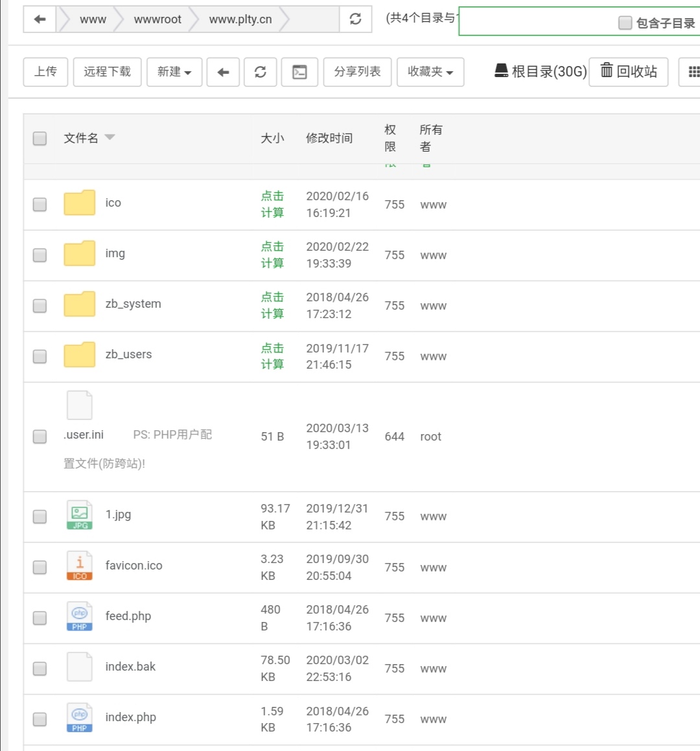Click the 上传 upload button
This screenshot has height=751, width=700.
45,72
